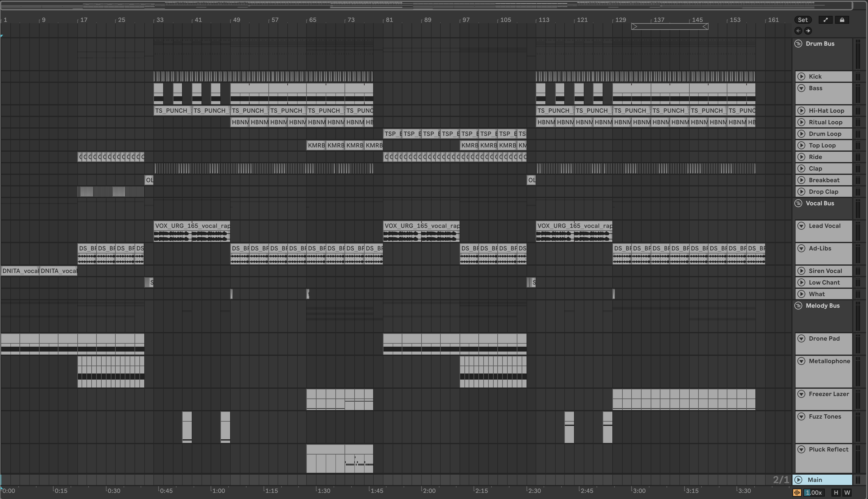868x499 pixels.
Task: Toggle automation mode button
Action: pos(825,20)
